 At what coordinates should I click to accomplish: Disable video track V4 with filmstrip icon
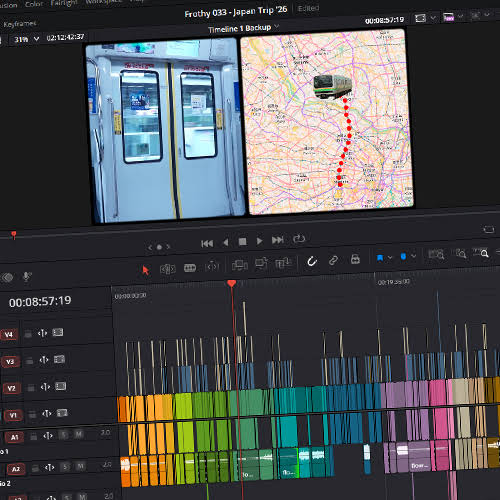pos(58,332)
